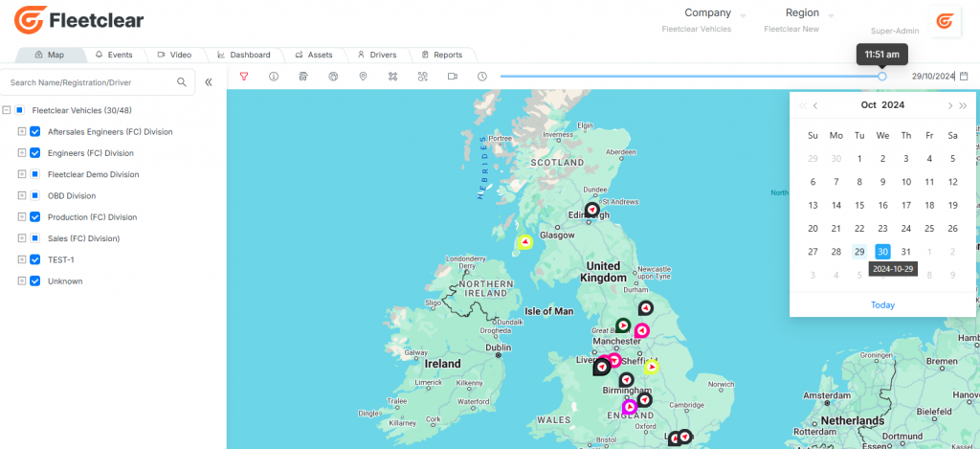This screenshot has height=449, width=980.
Task: Go to next month in calendar
Action: coord(950,105)
